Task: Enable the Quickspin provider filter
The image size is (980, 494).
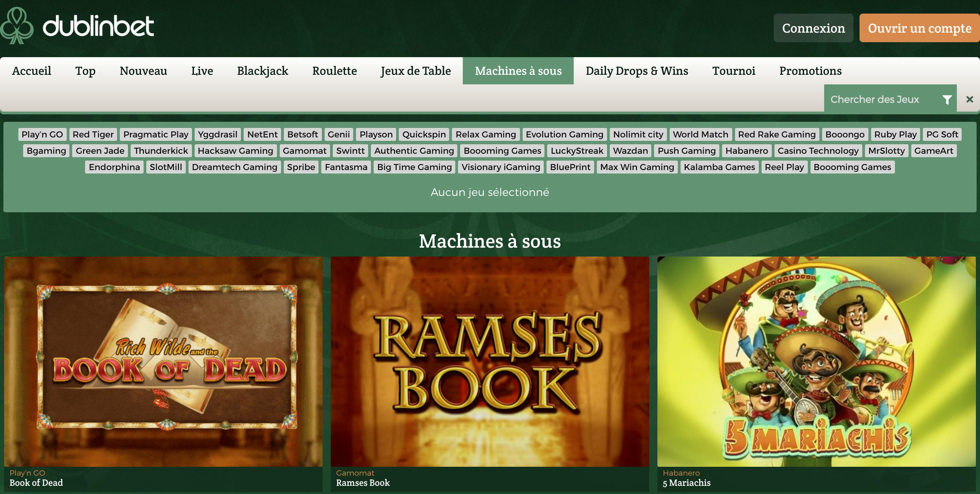Action: click(424, 134)
